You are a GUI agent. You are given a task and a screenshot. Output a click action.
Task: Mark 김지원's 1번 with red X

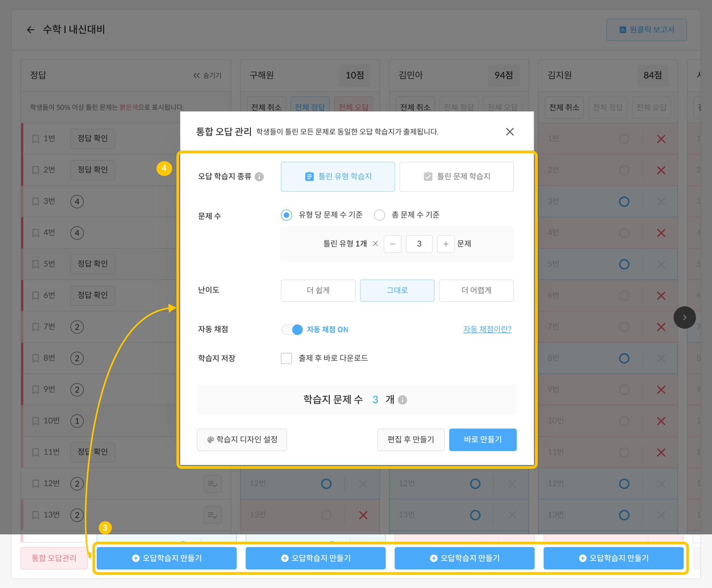point(661,139)
